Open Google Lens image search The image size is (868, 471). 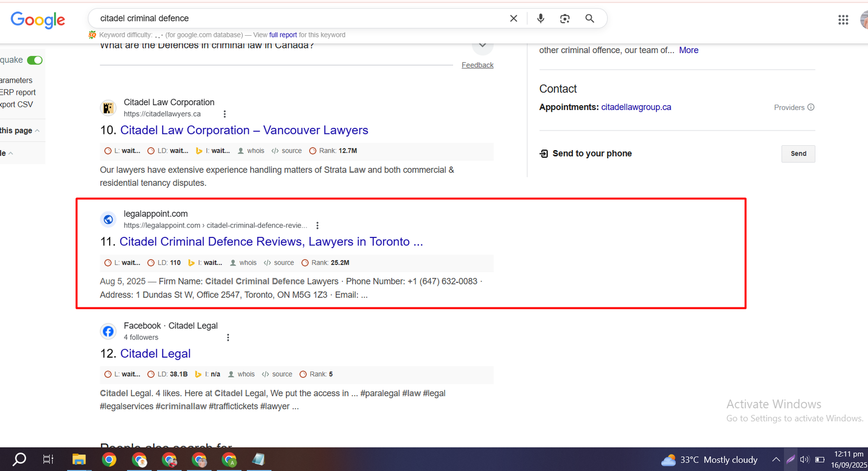[565, 18]
